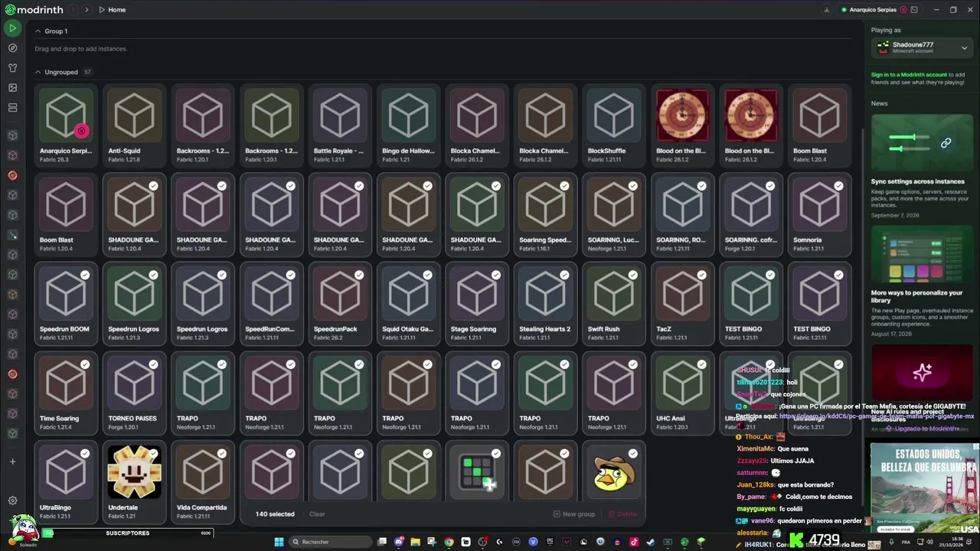Deselect the checkmark on Somnoria instance
The width and height of the screenshot is (980, 551).
point(838,186)
